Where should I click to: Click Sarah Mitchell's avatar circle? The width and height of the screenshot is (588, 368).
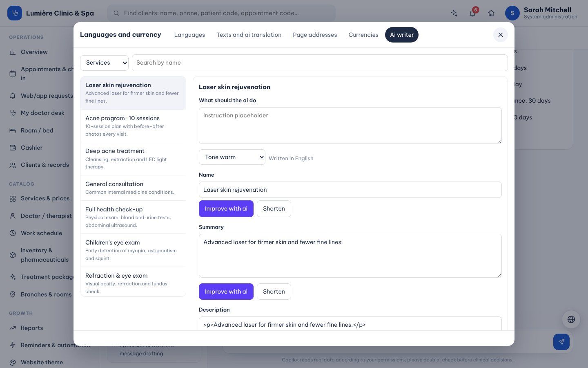pos(512,13)
